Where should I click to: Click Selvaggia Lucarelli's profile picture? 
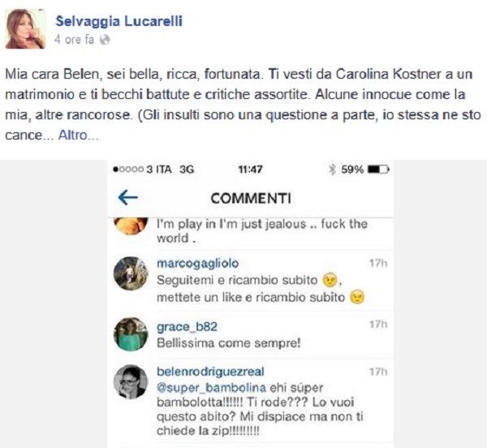point(25,29)
